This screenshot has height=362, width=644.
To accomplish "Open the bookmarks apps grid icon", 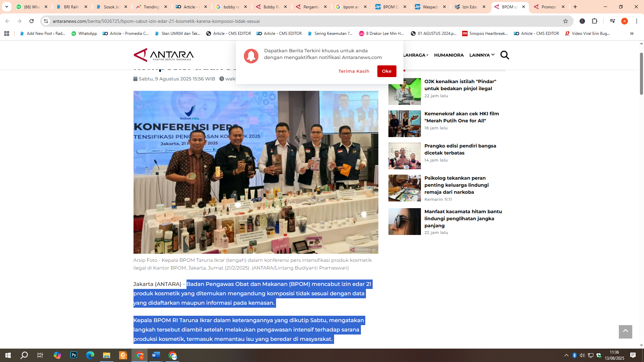I will (7, 34).
